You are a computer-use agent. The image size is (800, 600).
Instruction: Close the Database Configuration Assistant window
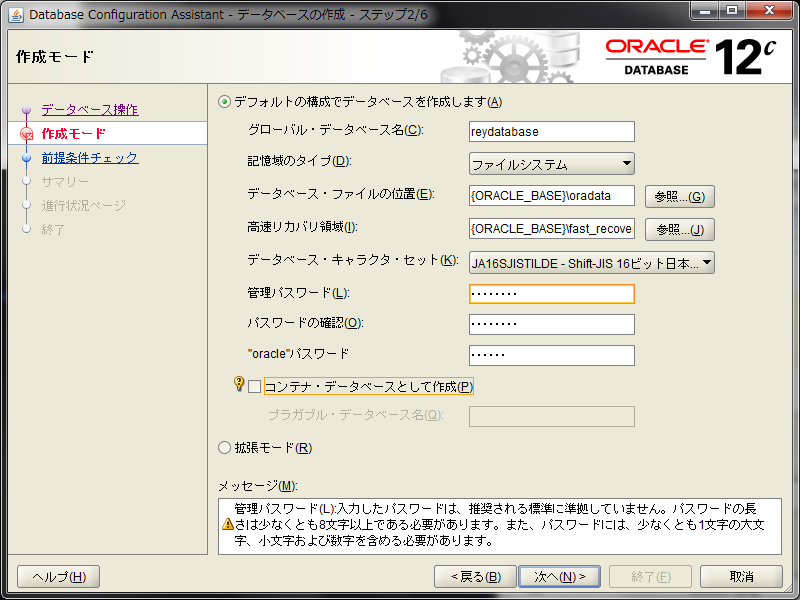point(769,10)
